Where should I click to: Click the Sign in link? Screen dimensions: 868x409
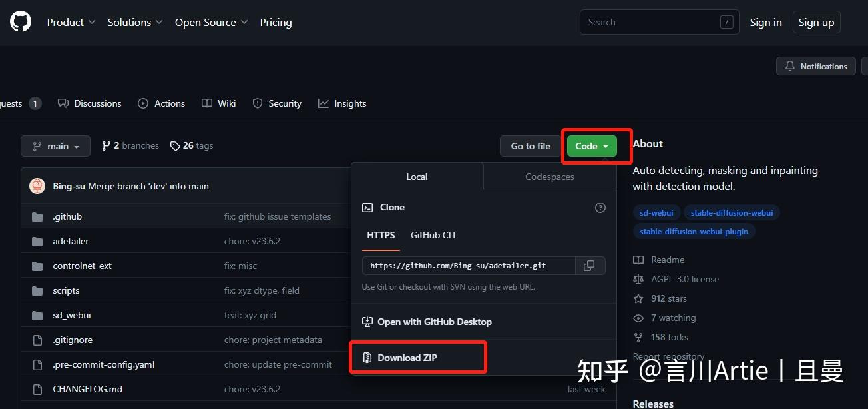765,22
